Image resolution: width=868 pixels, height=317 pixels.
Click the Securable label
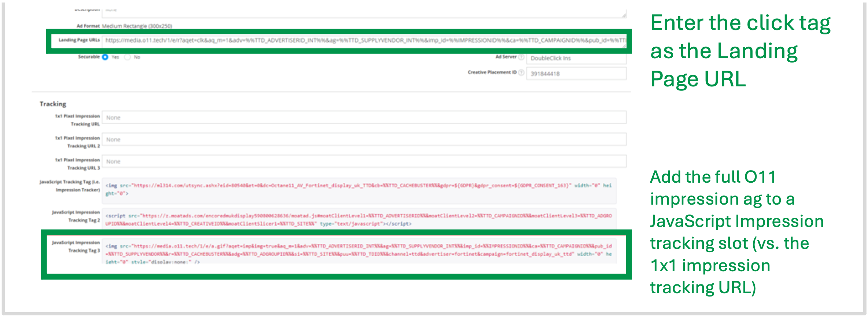point(89,57)
